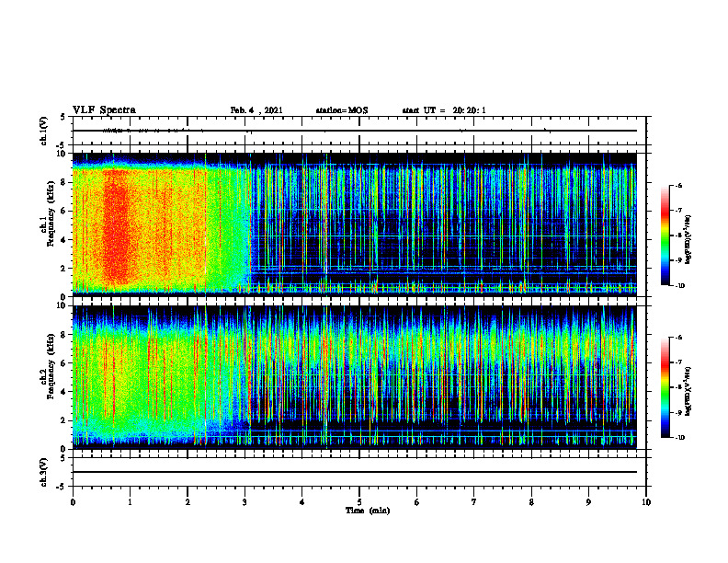Click the "6" tick on the time axis

pos(417,502)
